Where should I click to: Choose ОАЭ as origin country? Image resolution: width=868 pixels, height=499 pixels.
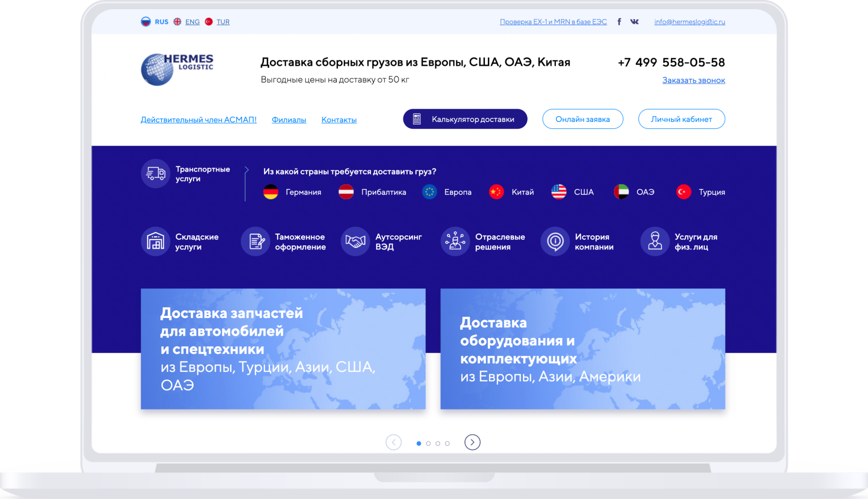(646, 192)
